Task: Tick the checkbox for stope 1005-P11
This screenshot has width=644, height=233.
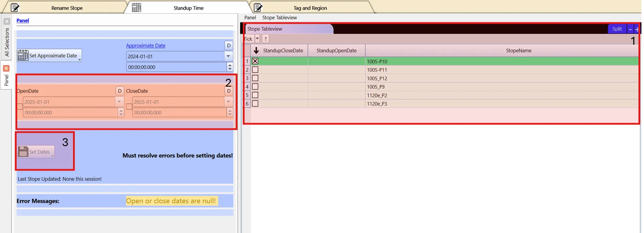Action: (x=255, y=70)
